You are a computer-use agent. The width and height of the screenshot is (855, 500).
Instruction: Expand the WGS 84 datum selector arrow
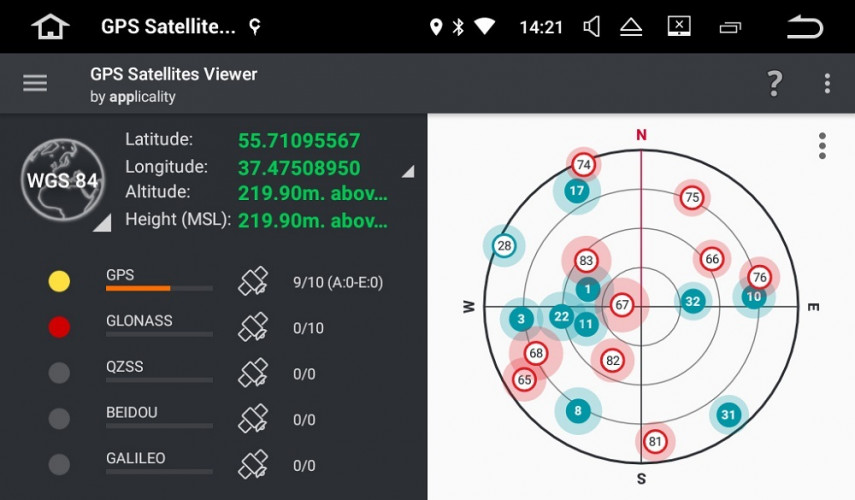click(x=102, y=224)
